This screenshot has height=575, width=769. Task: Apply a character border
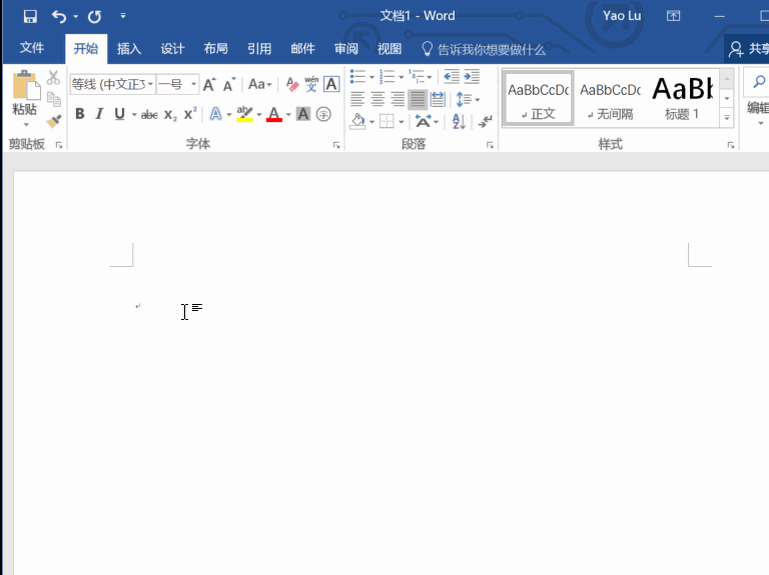(332, 84)
